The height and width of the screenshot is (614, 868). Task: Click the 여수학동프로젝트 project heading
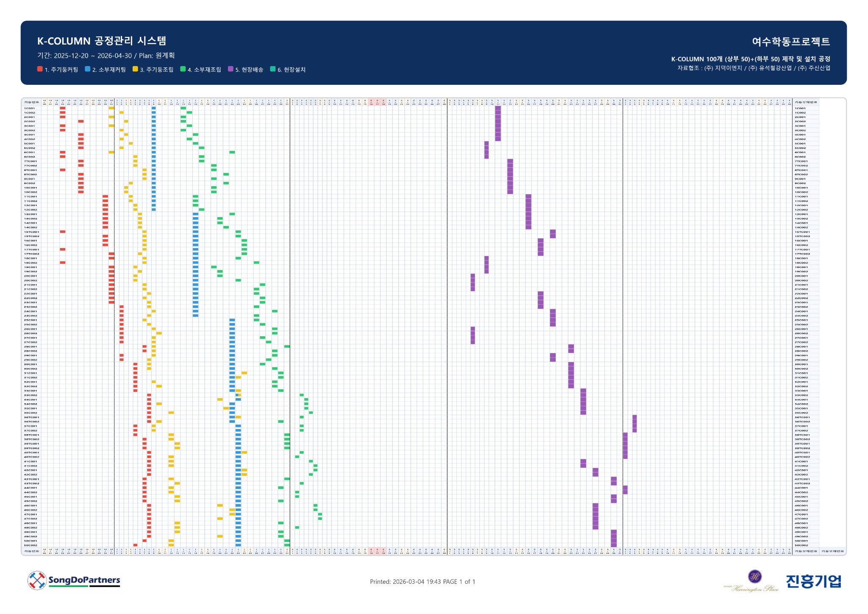790,42
